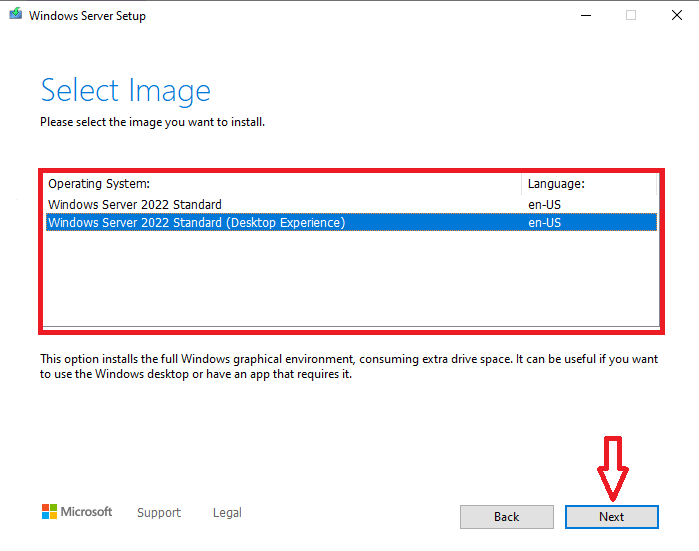Select the Windows Server 2022 Standard core image
This screenshot has width=699, height=551.
135,205
